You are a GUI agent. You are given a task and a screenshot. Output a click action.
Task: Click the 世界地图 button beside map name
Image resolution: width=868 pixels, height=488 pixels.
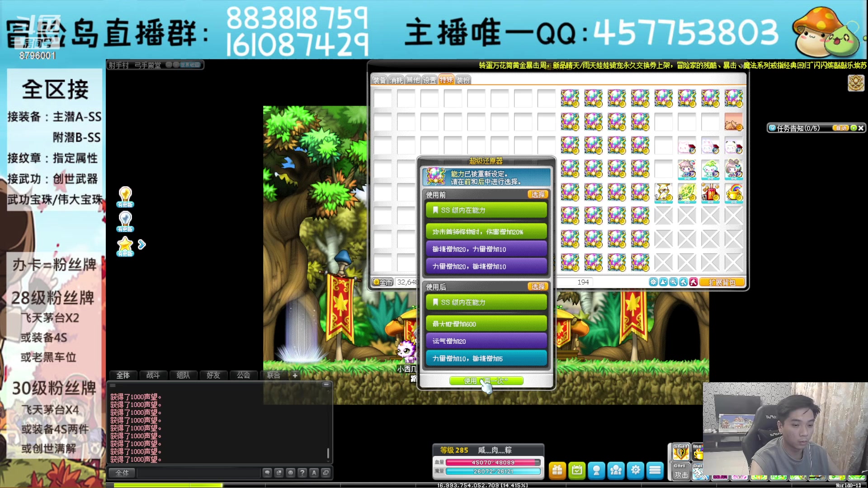point(190,65)
